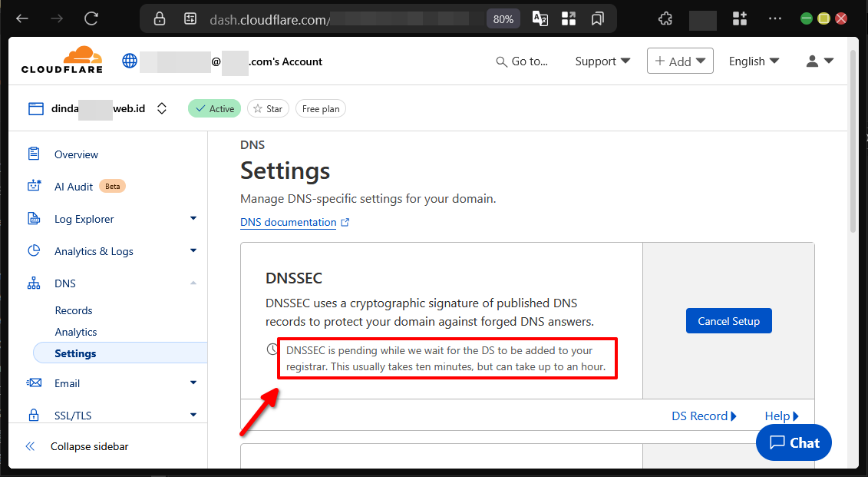This screenshot has width=868, height=477.
Task: Expand the SSL/TLS section arrow
Action: click(193, 414)
